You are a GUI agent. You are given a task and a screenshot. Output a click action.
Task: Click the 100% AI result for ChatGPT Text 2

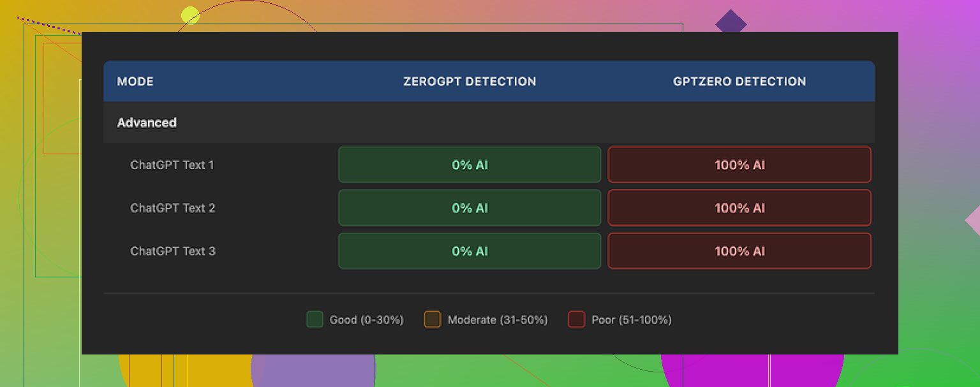coord(739,208)
